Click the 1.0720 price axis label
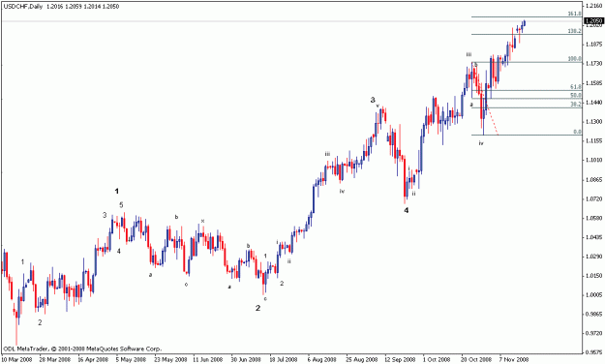The image size is (605, 364). [594, 198]
